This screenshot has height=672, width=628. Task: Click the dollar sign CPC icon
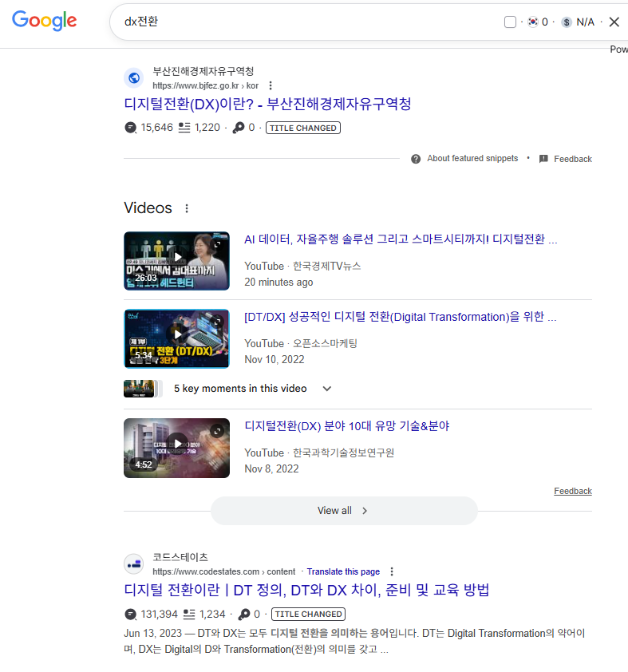567,22
